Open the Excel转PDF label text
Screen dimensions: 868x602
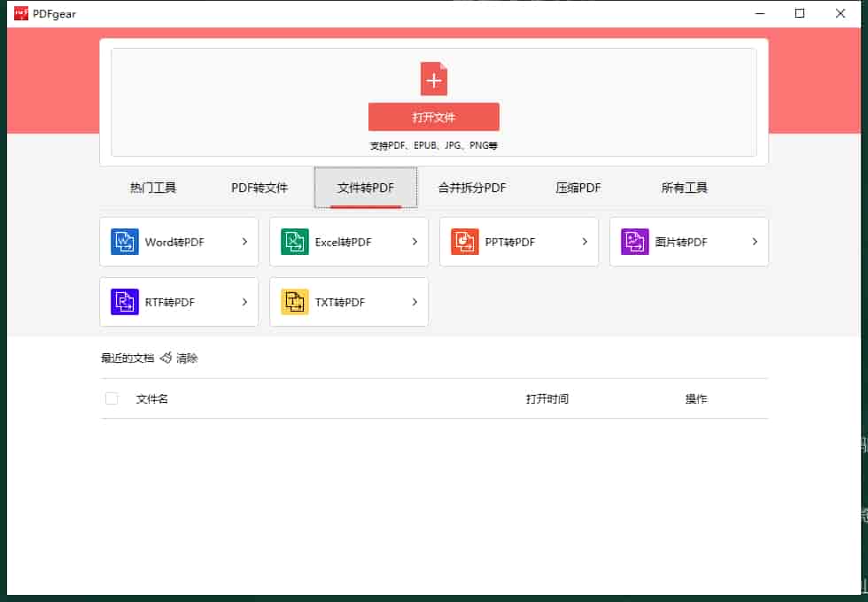pyautogui.click(x=344, y=242)
